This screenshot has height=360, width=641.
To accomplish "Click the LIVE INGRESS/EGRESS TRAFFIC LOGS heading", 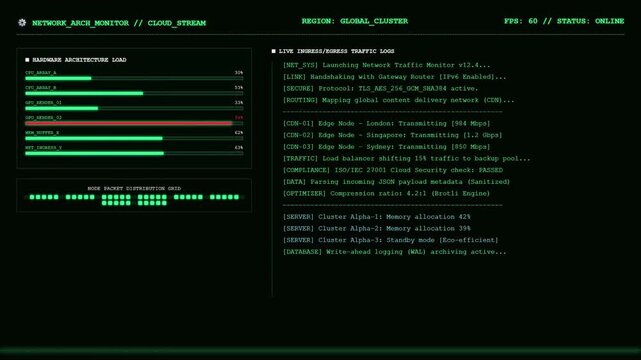I will 336,51.
